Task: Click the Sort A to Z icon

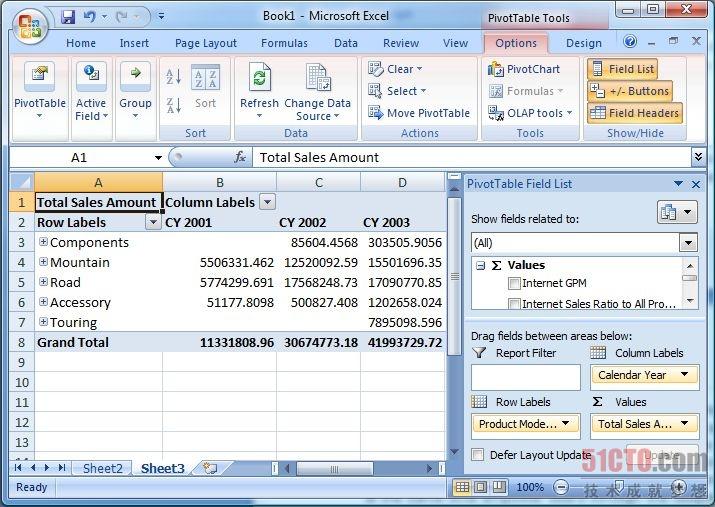Action: [172, 77]
